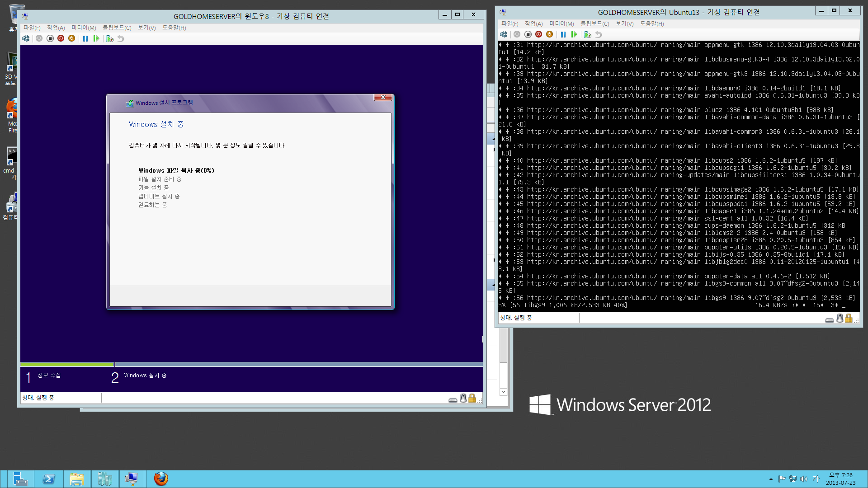Click '기능 설치 중' step text

[x=153, y=188]
